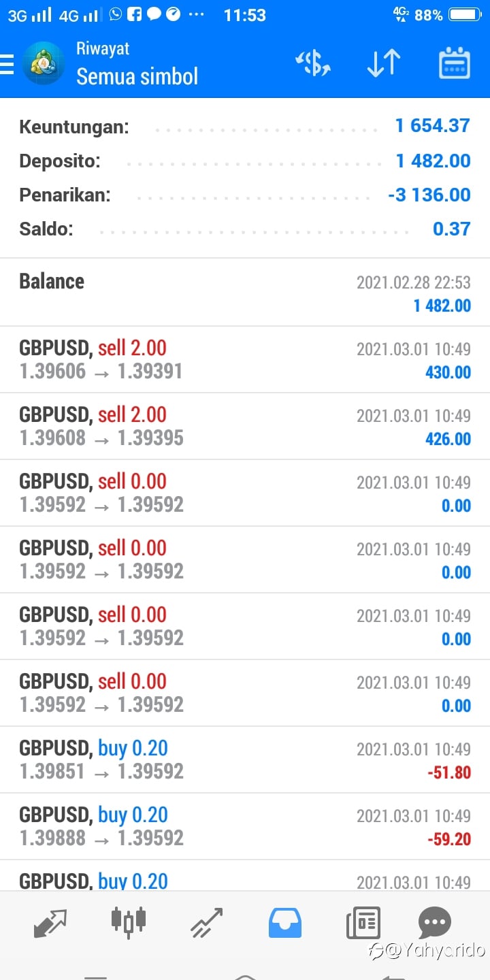490x980 pixels.
Task: Select the GBPUSD sell trade with 430.00 profit
Action: pos(245,359)
